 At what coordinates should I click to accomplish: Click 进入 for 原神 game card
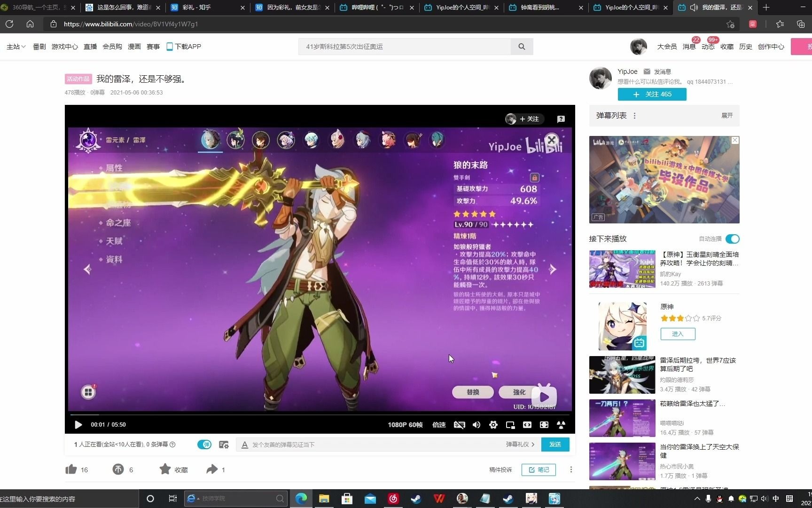point(678,334)
